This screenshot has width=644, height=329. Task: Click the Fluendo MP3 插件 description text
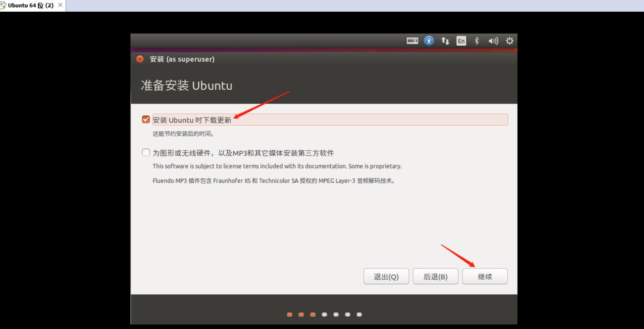point(274,180)
